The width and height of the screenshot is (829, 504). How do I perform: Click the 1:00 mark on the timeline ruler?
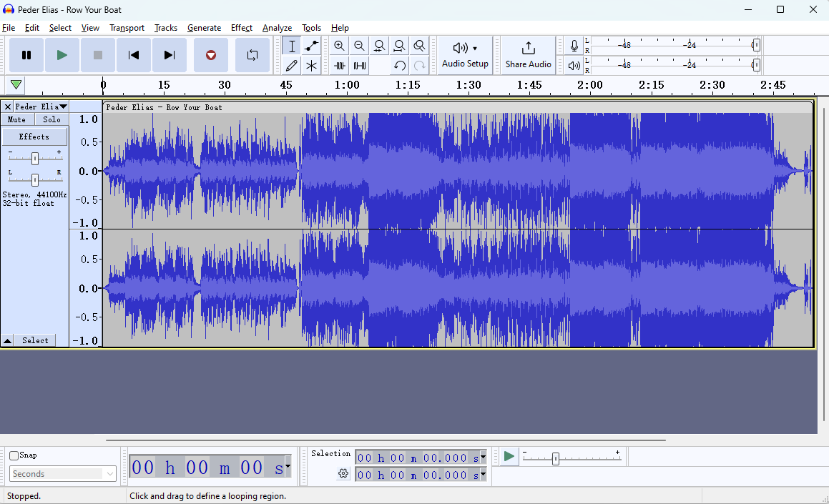click(x=347, y=85)
